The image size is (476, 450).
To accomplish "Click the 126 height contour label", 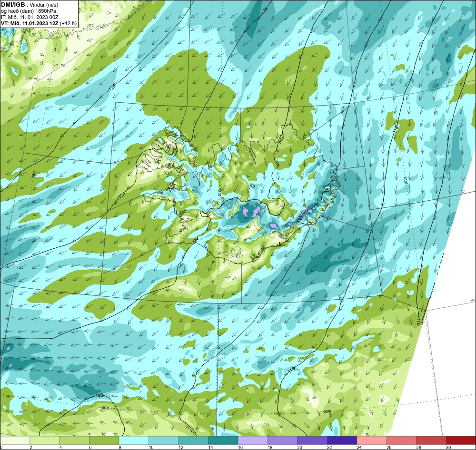I will [112, 88].
